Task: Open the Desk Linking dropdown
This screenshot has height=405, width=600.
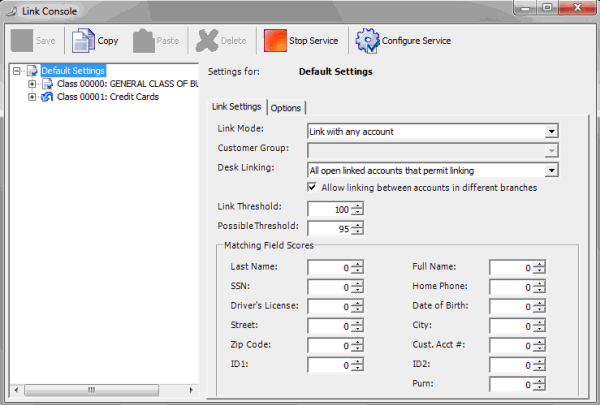Action: [x=551, y=170]
